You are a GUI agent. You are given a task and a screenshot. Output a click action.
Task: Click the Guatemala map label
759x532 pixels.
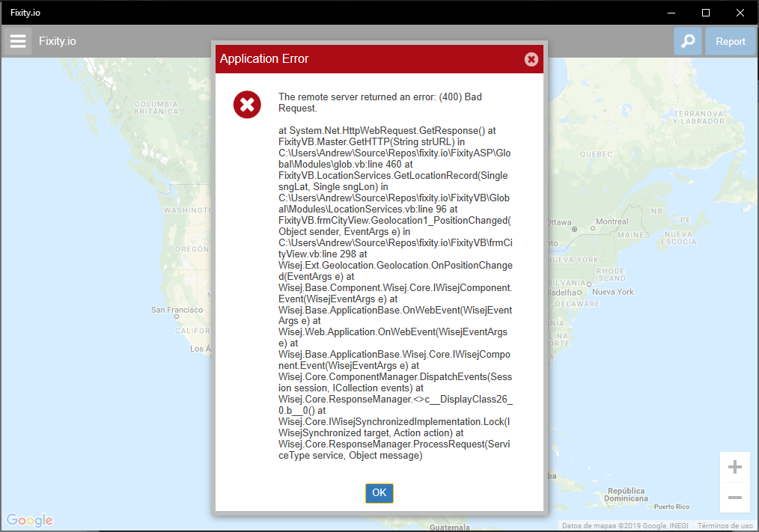point(450,528)
